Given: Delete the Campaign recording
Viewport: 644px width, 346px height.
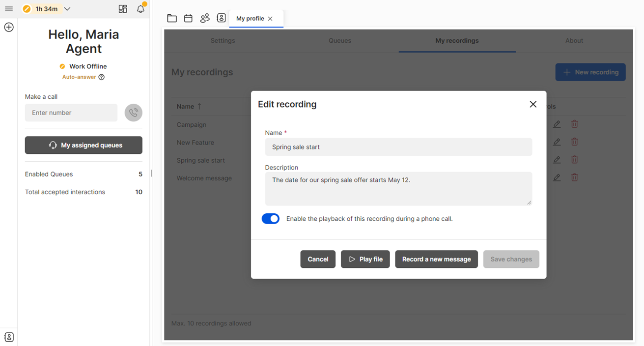Looking at the screenshot, I should coord(574,124).
